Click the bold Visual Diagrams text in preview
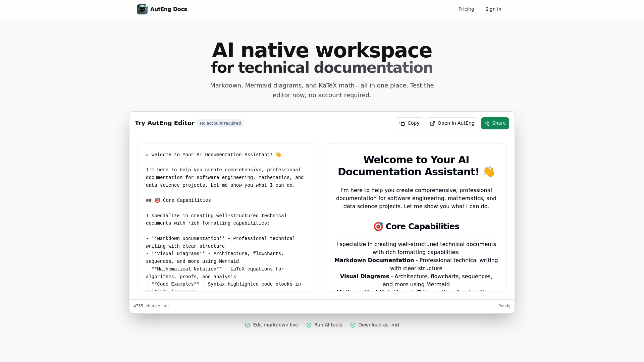This screenshot has width=644, height=362. [x=364, y=277]
